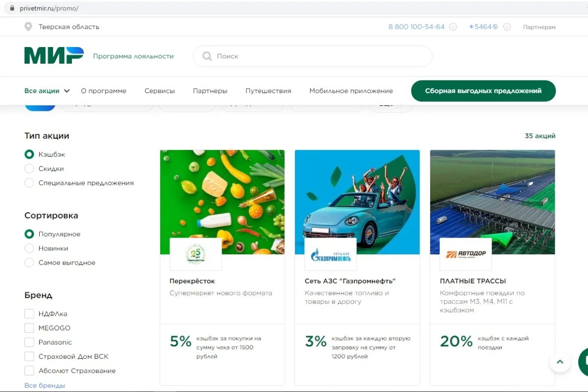Open info icon beside 8 800 phone number

(x=453, y=27)
